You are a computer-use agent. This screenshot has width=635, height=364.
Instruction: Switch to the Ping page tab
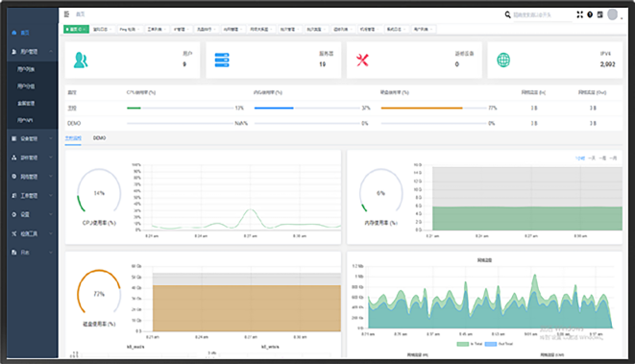coord(129,29)
